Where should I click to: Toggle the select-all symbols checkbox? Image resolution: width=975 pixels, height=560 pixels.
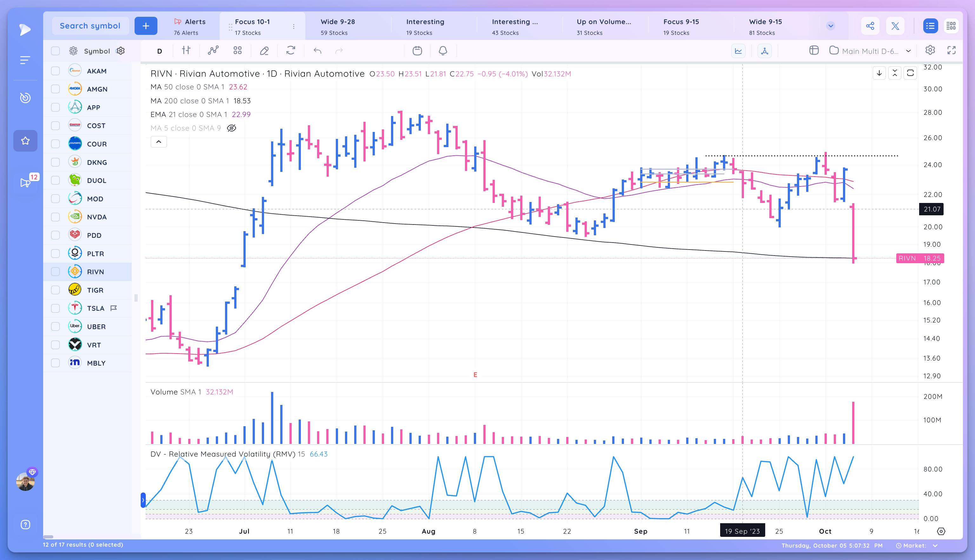[56, 51]
